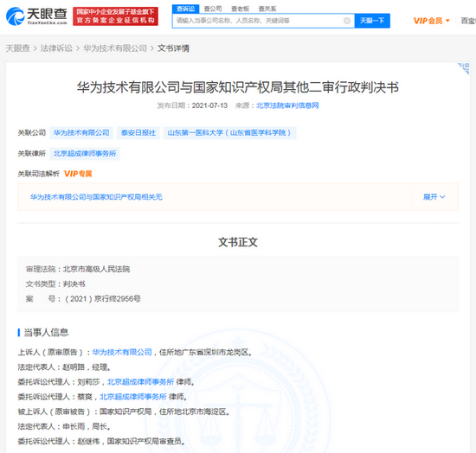
Task: Switch to the 查老板 search tab
Action: pos(240,9)
